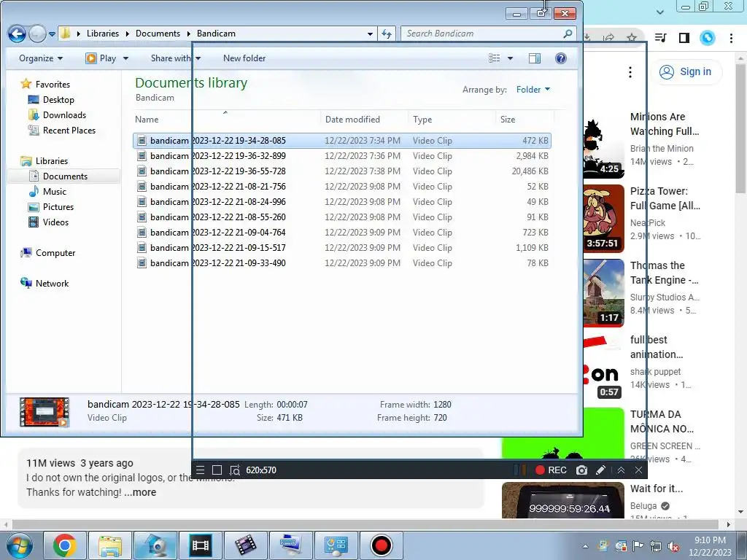Select file bandicam 2023-12-22 19-36-32-899
The width and height of the screenshot is (747, 560).
tap(341, 156)
